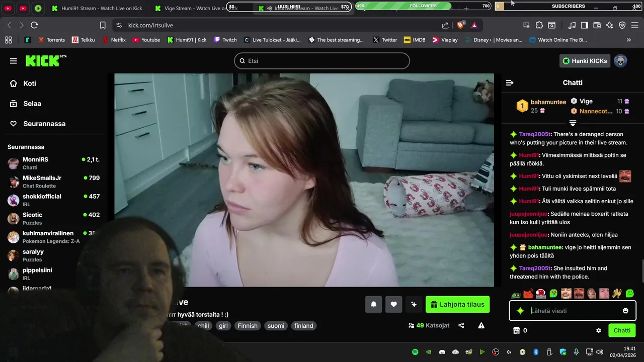Open the Twitch bookmark
The width and height of the screenshot is (644, 362).
click(225, 40)
